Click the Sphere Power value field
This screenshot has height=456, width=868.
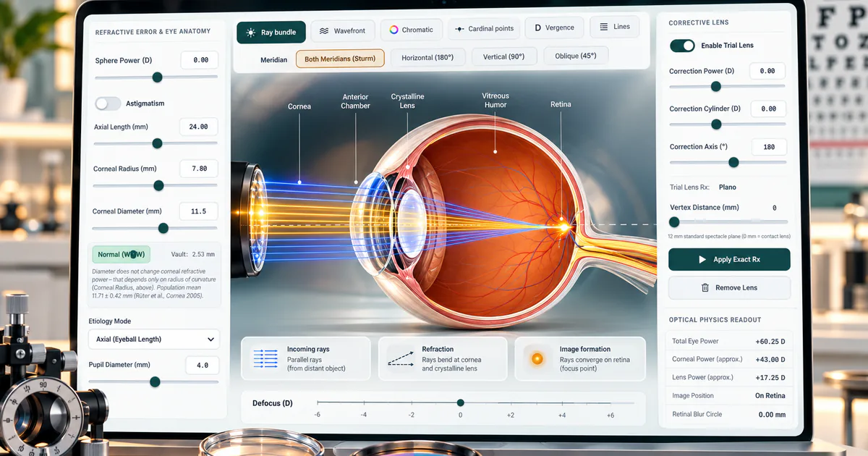(x=200, y=60)
